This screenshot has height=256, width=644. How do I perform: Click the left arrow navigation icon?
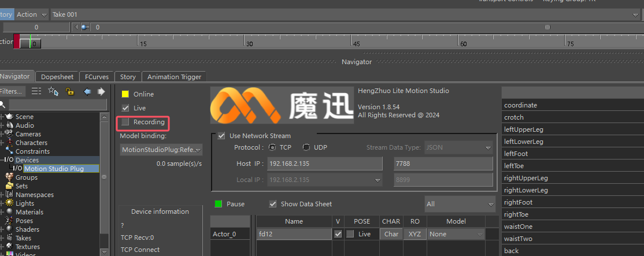click(x=87, y=91)
